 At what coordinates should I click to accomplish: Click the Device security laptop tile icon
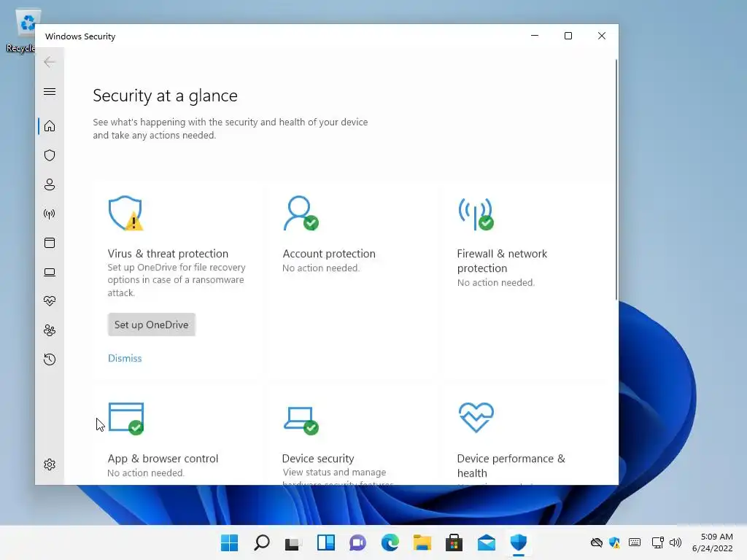[x=301, y=421]
